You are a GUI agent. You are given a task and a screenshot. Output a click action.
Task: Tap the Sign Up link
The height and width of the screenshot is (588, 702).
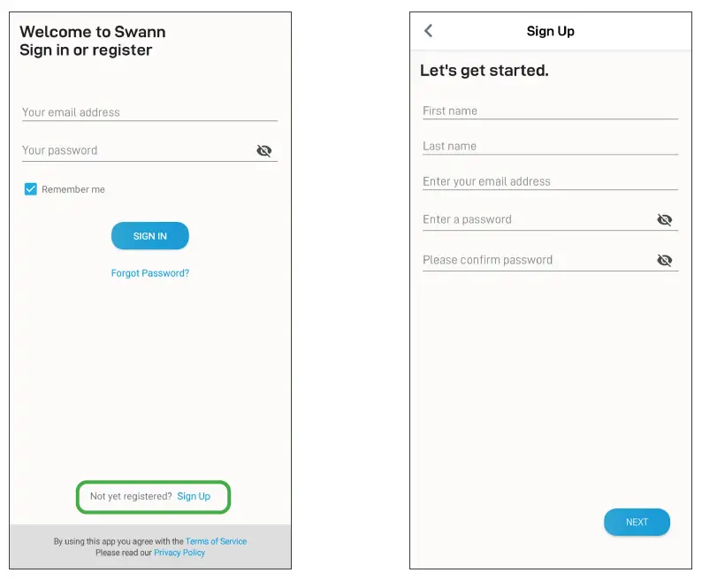pos(194,496)
